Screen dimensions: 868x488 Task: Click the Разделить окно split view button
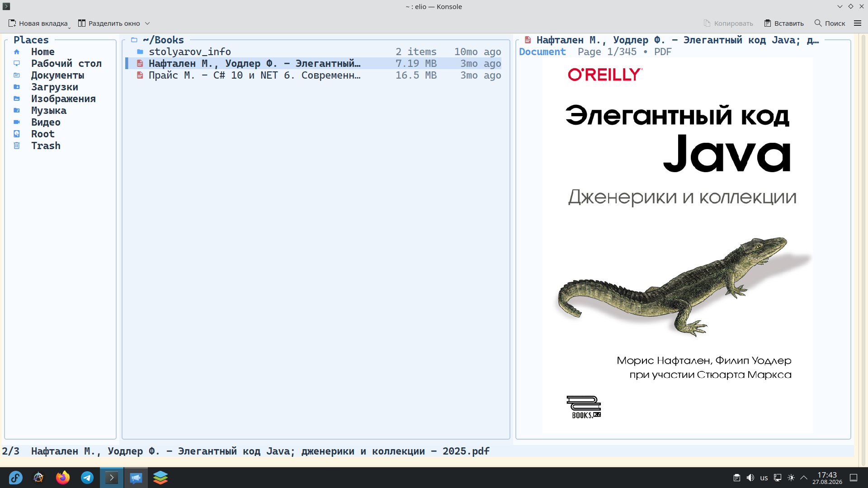(x=109, y=23)
